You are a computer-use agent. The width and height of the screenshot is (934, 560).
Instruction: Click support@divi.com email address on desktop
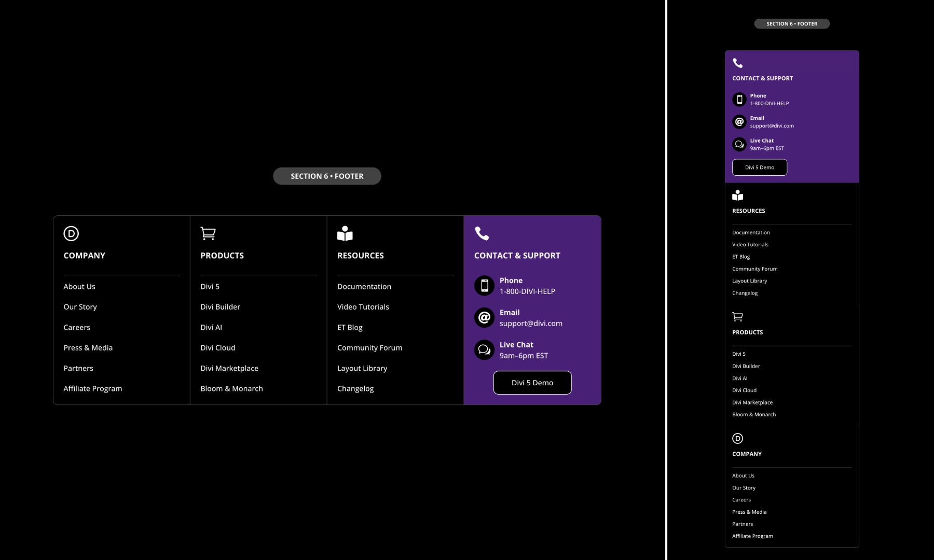click(x=531, y=324)
